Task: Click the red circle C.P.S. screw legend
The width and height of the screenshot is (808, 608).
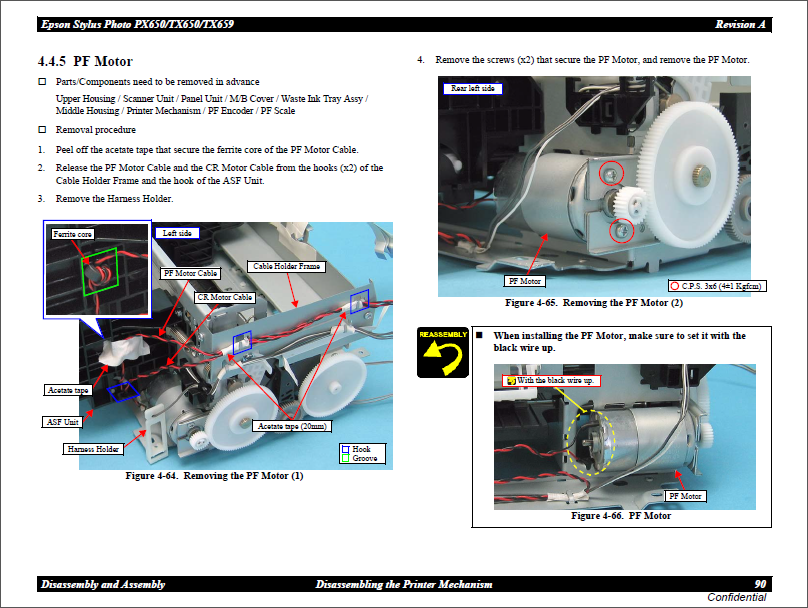Action: coord(677,286)
